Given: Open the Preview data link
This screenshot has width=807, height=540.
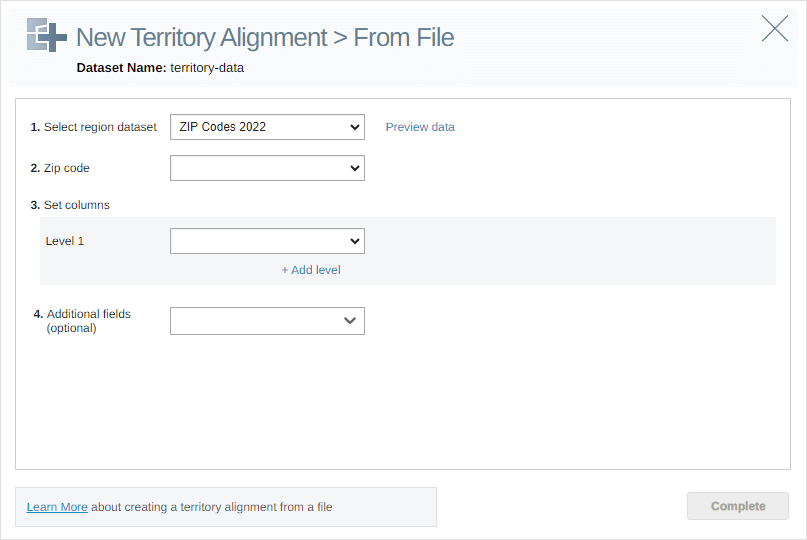Looking at the screenshot, I should coord(420,127).
